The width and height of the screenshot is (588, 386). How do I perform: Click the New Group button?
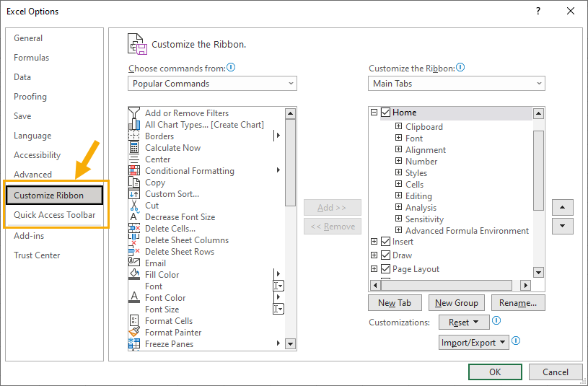(457, 303)
